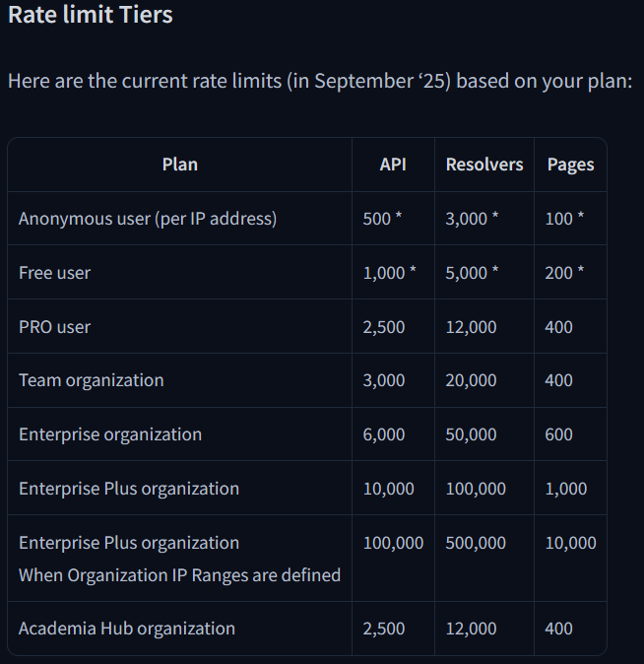Click the "10,000" Pages value

click(570, 543)
